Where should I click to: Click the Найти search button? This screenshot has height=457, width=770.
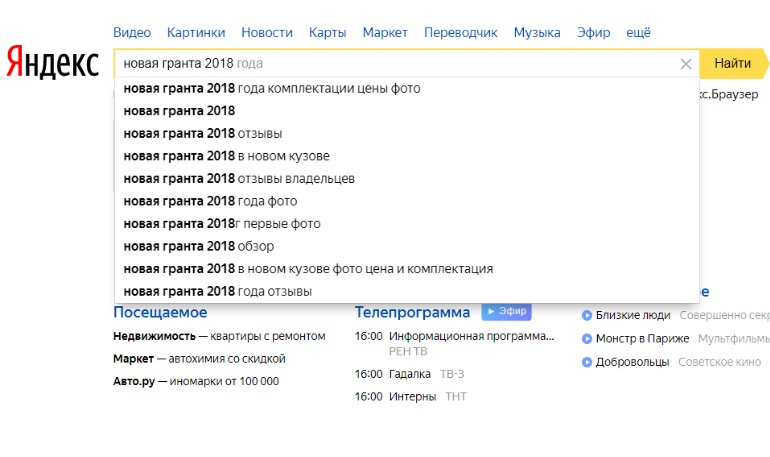point(732,63)
